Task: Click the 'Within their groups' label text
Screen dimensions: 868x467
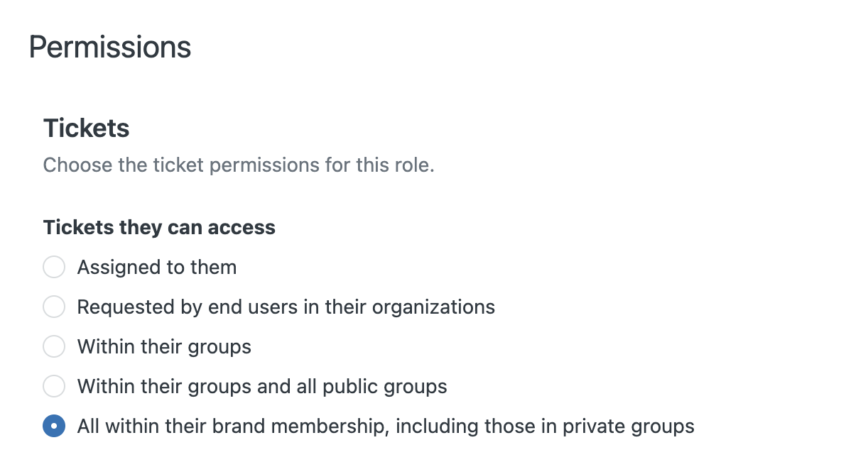Action: coord(164,346)
